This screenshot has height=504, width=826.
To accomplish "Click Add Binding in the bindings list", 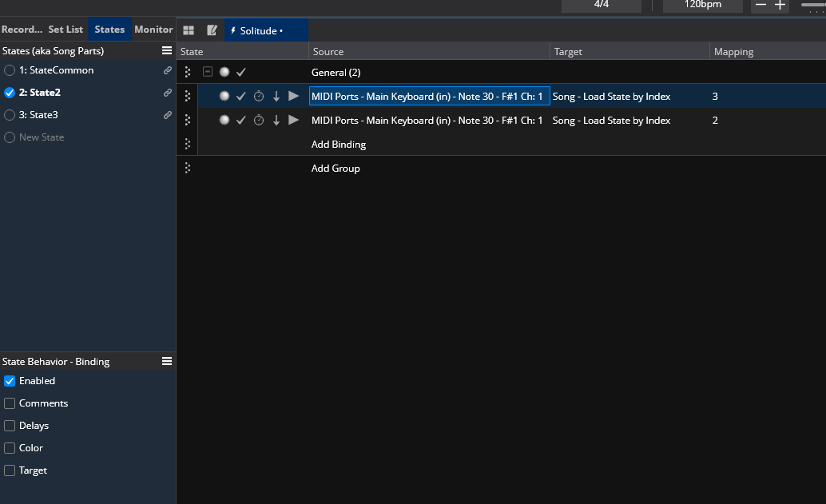I will pyautogui.click(x=339, y=145).
